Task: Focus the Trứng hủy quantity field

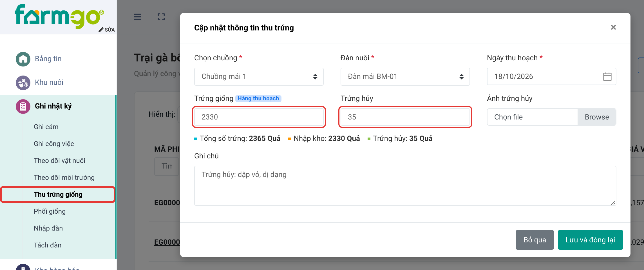Action: point(405,117)
